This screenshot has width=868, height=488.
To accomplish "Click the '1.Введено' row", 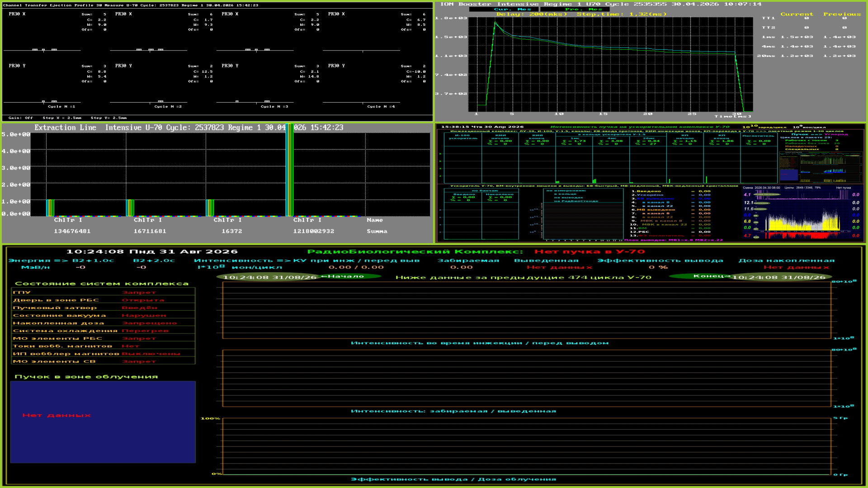I will point(670,191).
